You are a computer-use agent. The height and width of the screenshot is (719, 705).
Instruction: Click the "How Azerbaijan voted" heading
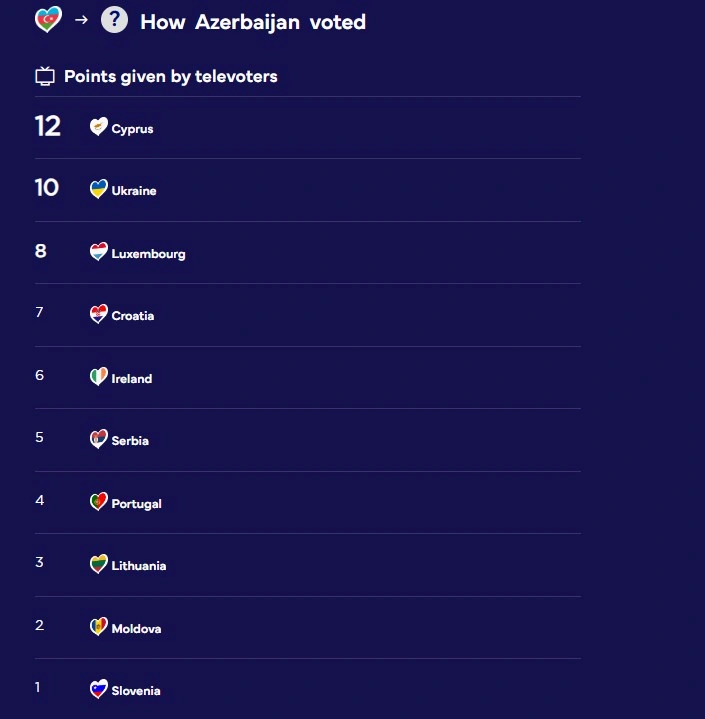[253, 22]
